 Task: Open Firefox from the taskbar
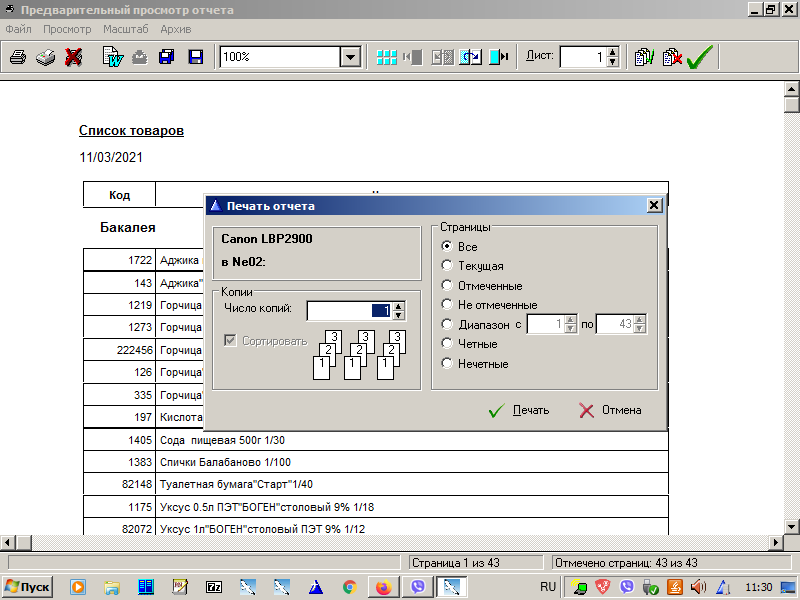click(x=383, y=587)
